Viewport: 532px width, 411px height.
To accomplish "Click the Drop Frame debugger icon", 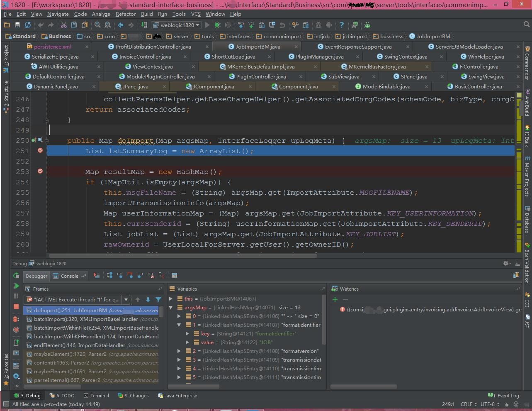I will [151, 275].
